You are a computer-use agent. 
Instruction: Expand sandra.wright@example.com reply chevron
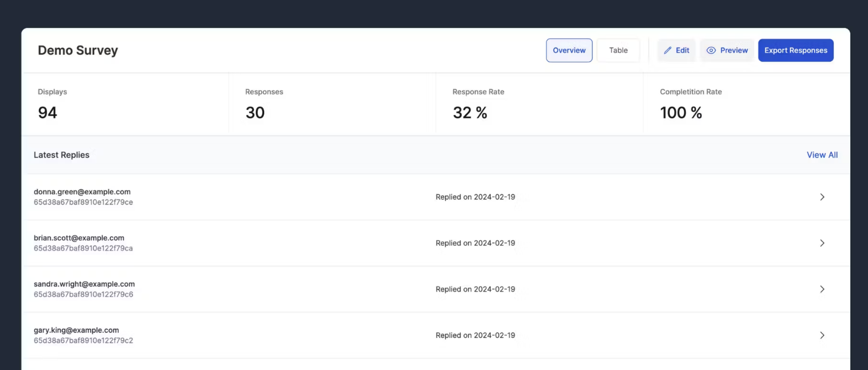coord(822,289)
